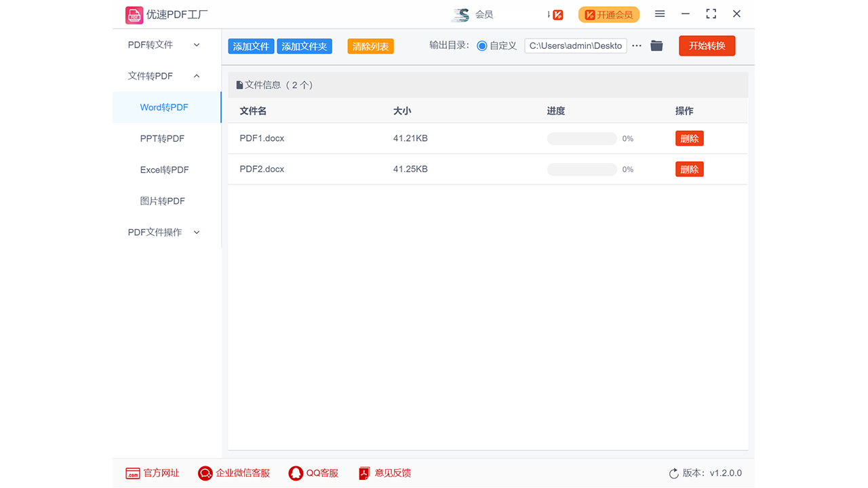Click the 优速PDF工厂 app logo

134,14
